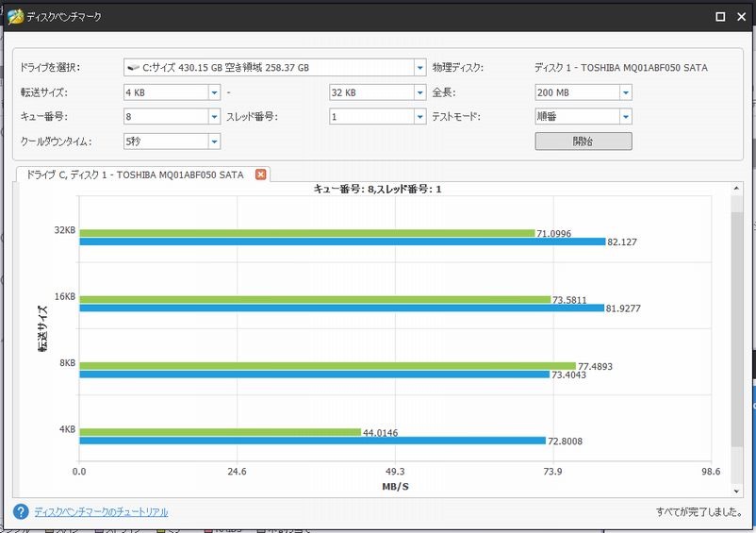Expand the テストモード dropdown set to 順番

pos(625,117)
